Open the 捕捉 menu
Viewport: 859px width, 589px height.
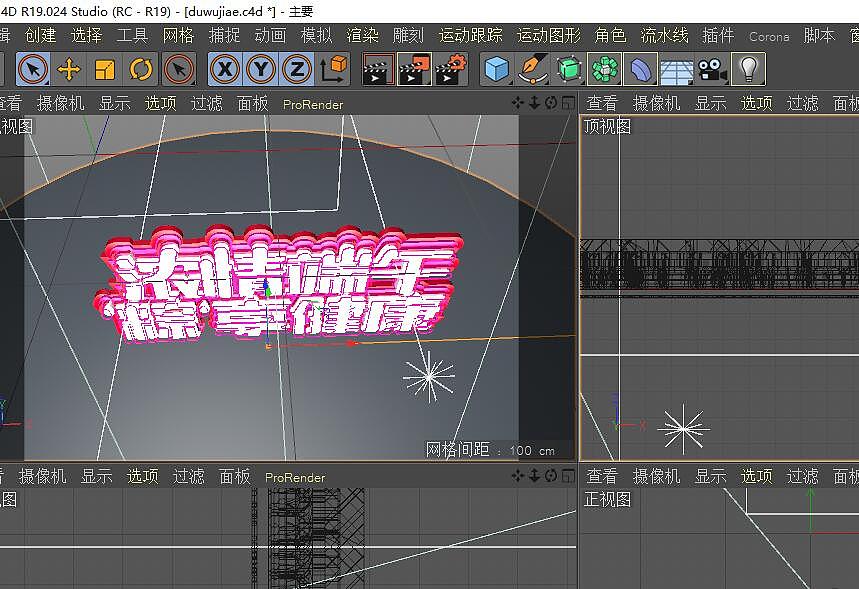[x=225, y=36]
